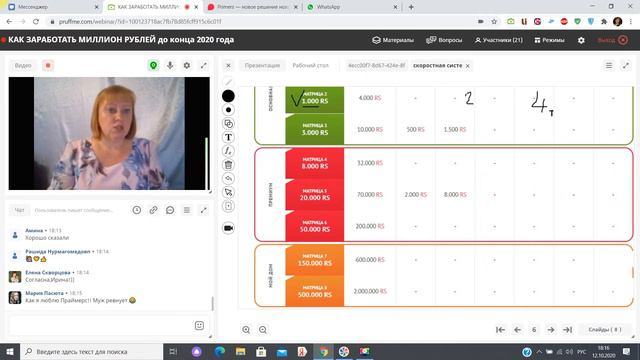Open the Windows Start menu
Screen dimensions: 640x360
click(10, 351)
